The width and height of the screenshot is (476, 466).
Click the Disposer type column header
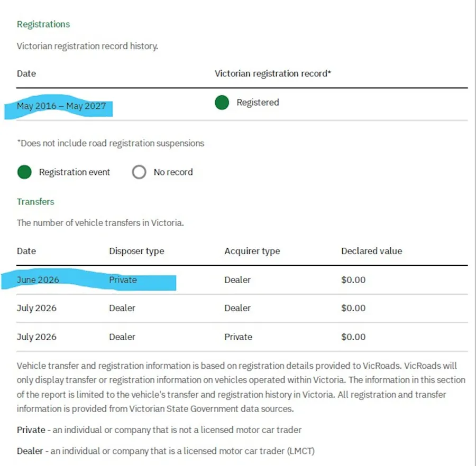[136, 251]
